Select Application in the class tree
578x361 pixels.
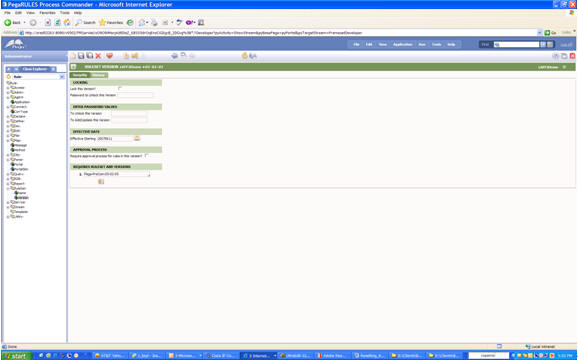tap(22, 102)
